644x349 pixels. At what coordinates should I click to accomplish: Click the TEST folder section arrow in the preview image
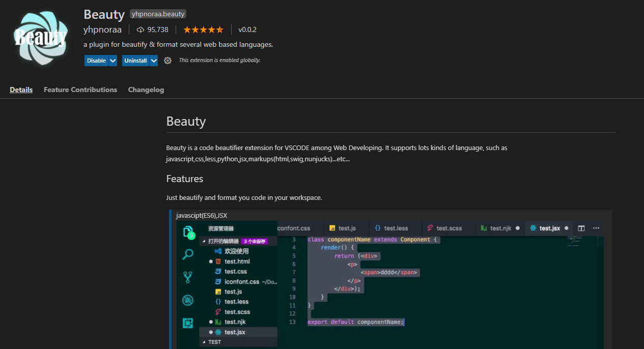204,342
